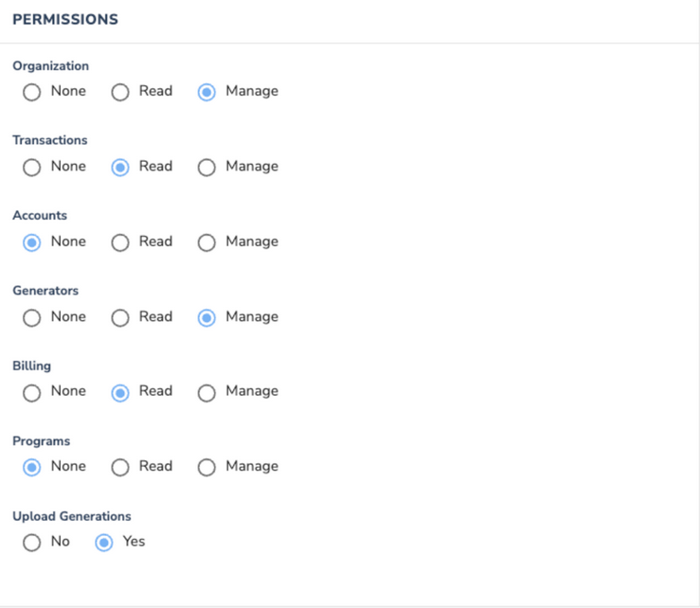Set Billing access to Read

120,393
